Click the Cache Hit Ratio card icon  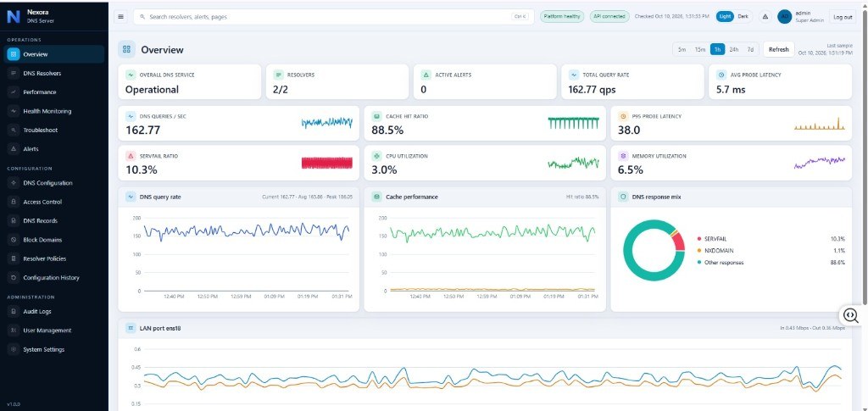(376, 117)
